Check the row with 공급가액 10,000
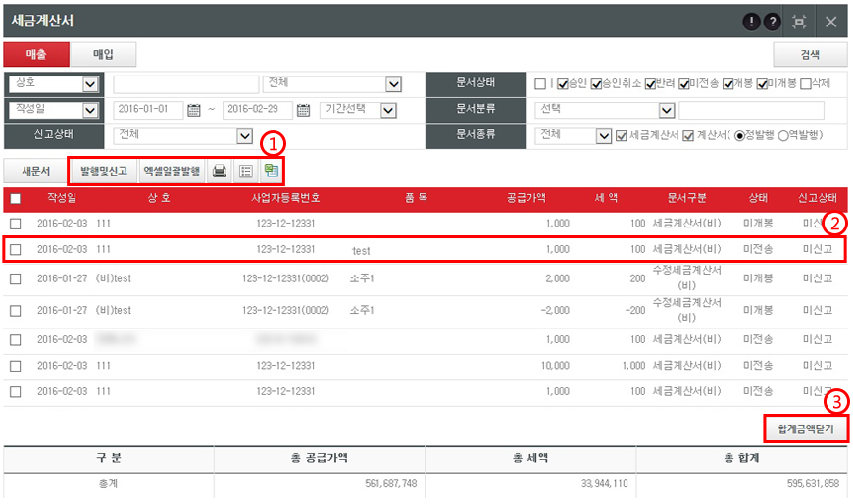Image resolution: width=853 pixels, height=504 pixels. click(x=16, y=366)
